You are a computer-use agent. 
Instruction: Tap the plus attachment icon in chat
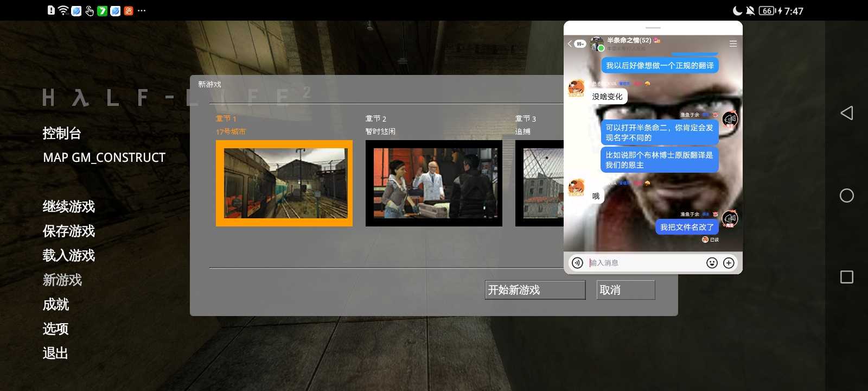click(x=729, y=263)
